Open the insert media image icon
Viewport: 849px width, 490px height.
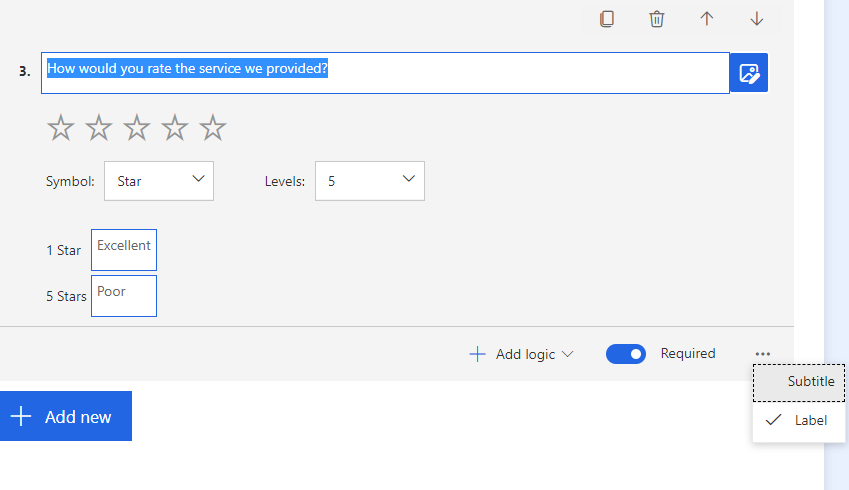(x=749, y=73)
